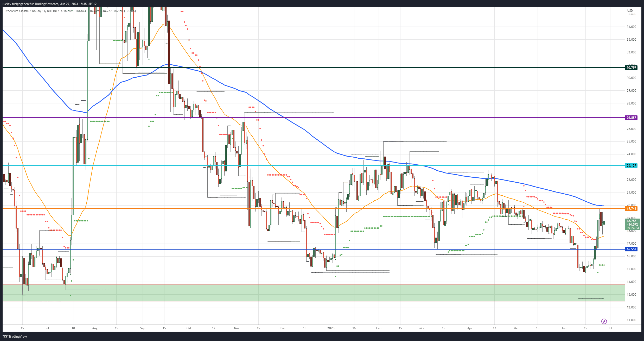
Task: Click the cyan 23.127 price label
Action: (631, 166)
